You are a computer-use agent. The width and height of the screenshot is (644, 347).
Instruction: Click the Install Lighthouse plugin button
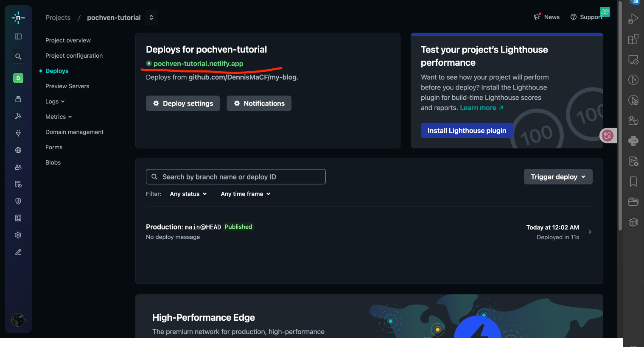[x=467, y=131]
